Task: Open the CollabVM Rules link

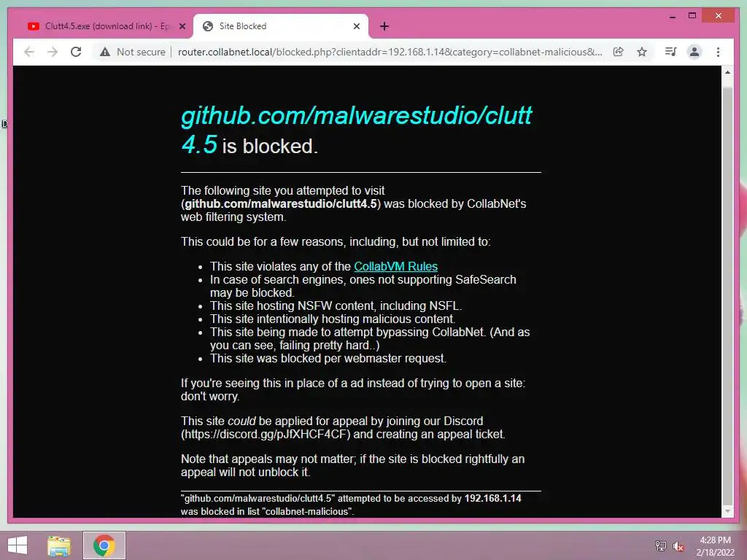Action: [x=395, y=267]
